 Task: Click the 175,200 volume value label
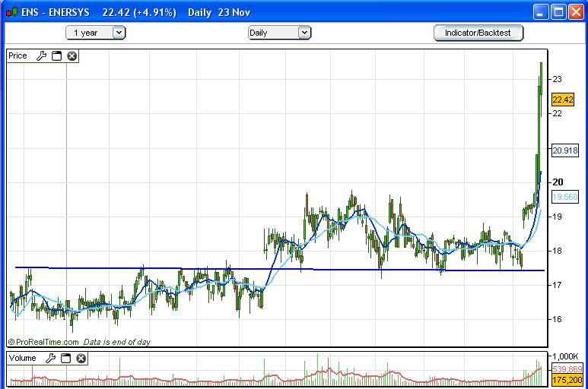[567, 380]
